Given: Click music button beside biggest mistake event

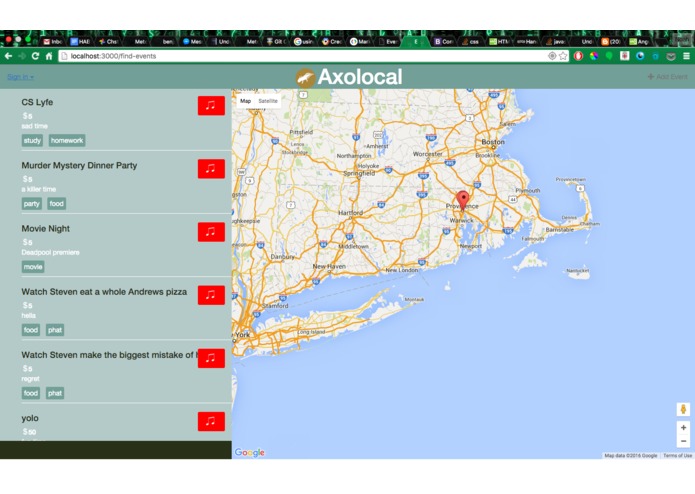Looking at the screenshot, I should (x=211, y=358).
